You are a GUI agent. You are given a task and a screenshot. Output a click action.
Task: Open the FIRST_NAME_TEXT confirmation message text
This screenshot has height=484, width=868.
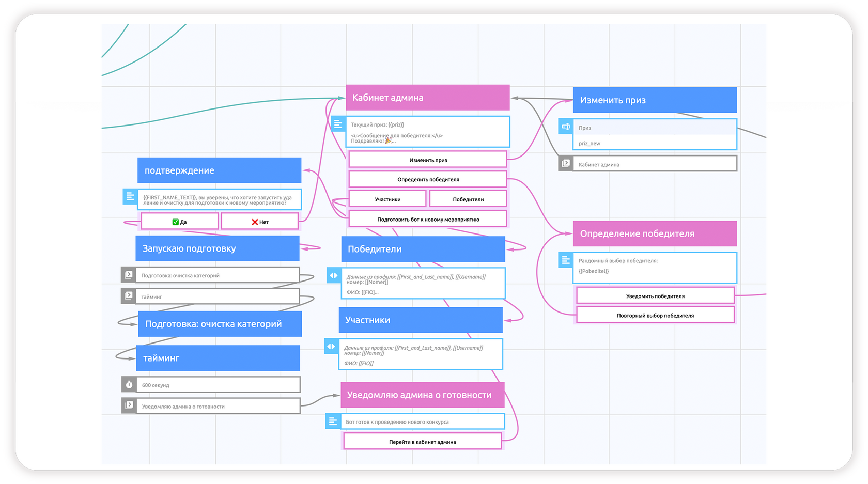pos(220,199)
